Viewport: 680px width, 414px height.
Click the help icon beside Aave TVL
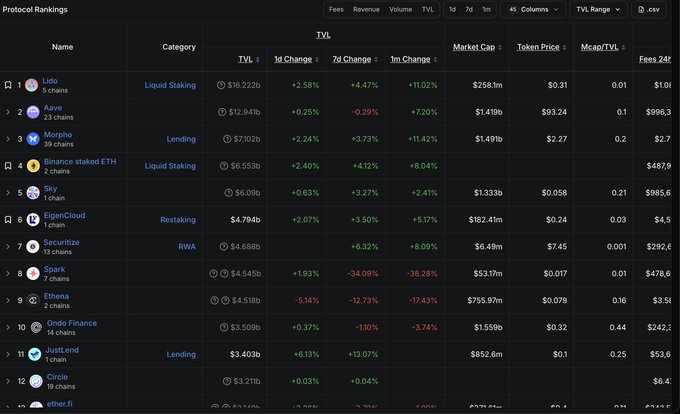[x=222, y=112]
